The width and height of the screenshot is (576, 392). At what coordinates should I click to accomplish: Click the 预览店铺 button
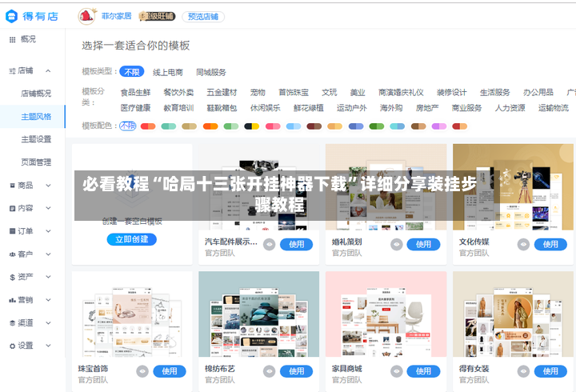pos(203,17)
